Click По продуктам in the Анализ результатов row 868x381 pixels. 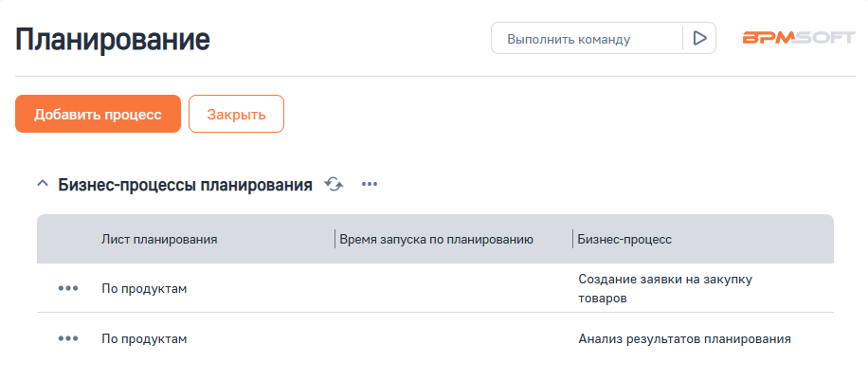point(144,338)
